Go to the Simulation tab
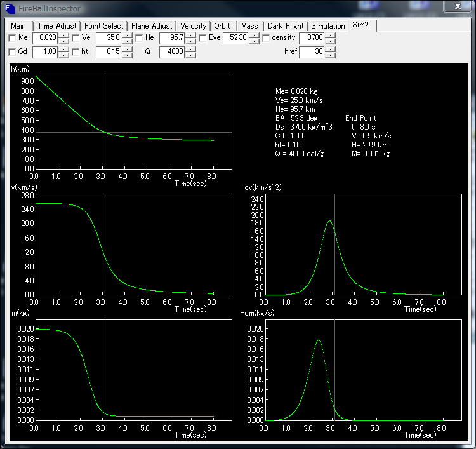The width and height of the screenshot is (476, 449). 328,26
